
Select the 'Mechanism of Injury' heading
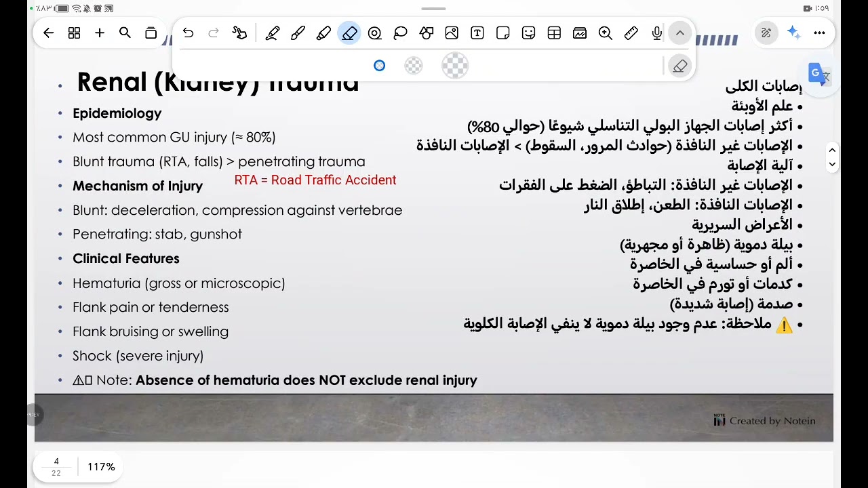138,186
